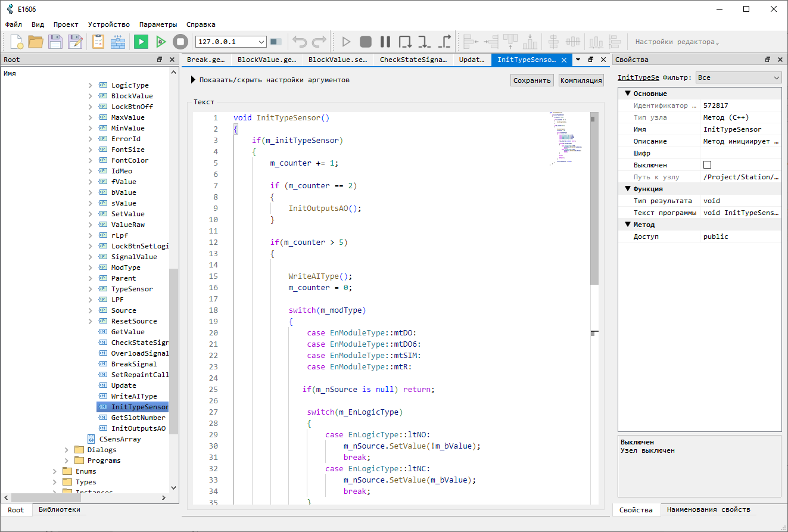Viewport: 788px width, 532px height.
Task: Switch to Наименования свойств tab
Action: point(708,510)
